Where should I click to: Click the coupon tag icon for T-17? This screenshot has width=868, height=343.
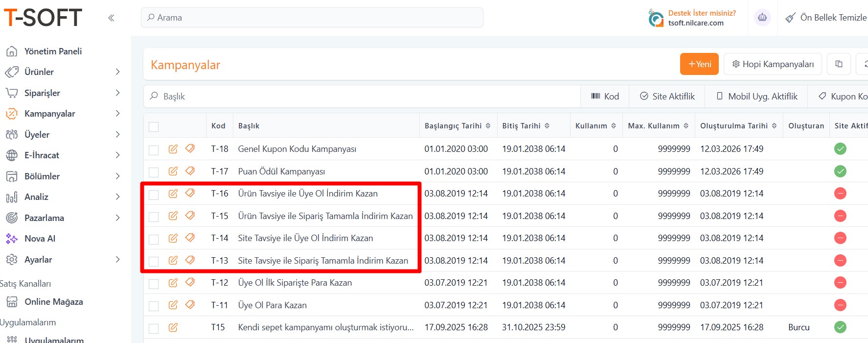click(x=190, y=171)
